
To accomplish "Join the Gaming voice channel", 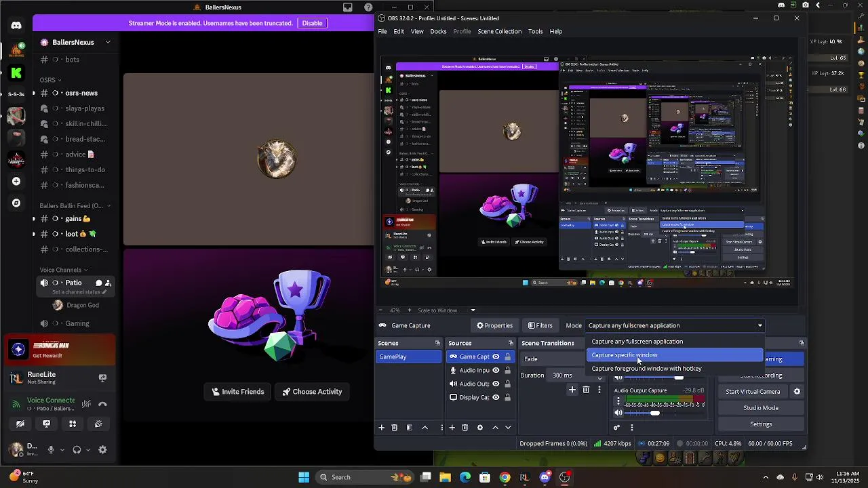I will (x=76, y=323).
